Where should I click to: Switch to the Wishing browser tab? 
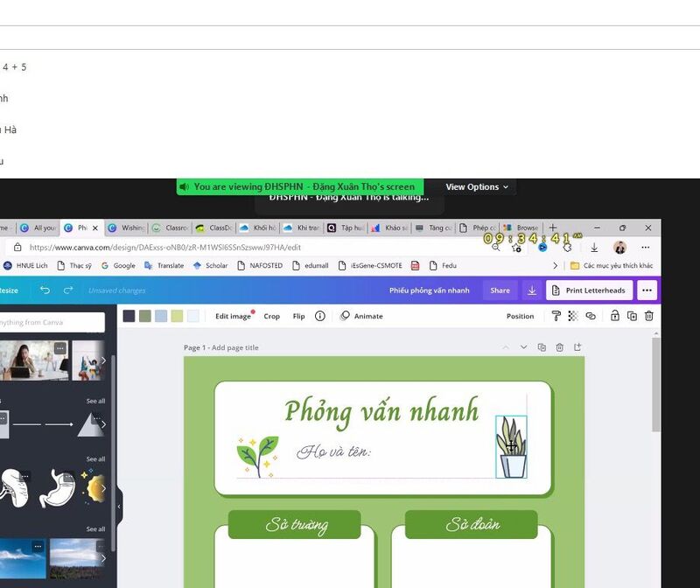127,227
